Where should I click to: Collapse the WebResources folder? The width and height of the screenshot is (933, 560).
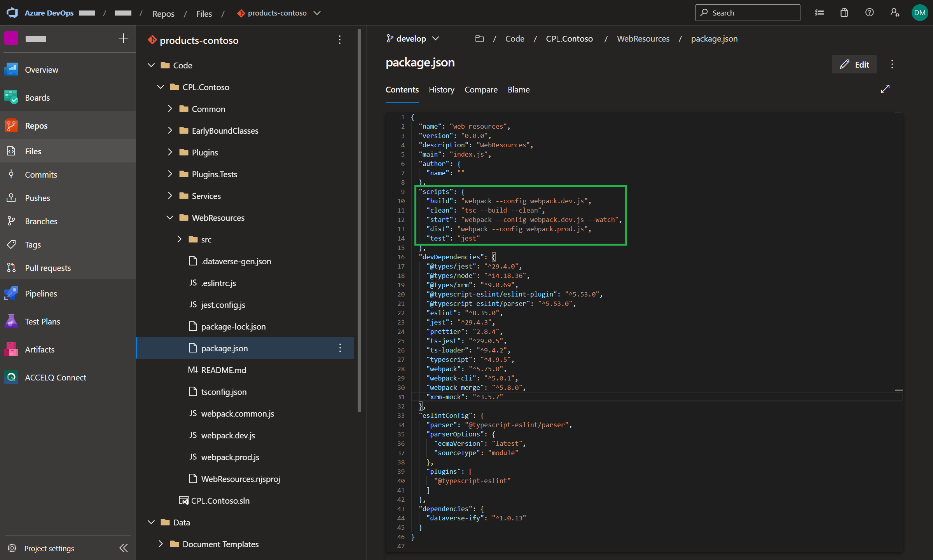[170, 218]
